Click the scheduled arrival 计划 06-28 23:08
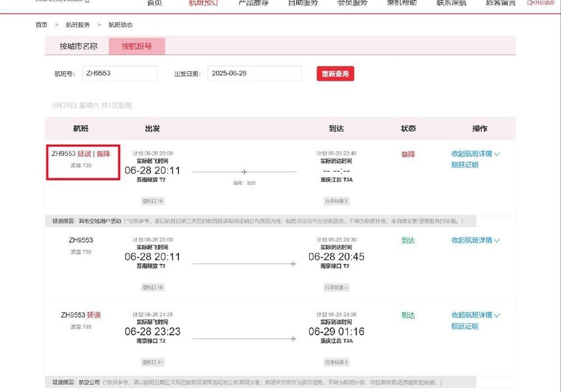The height and width of the screenshot is (392, 561). (336, 315)
